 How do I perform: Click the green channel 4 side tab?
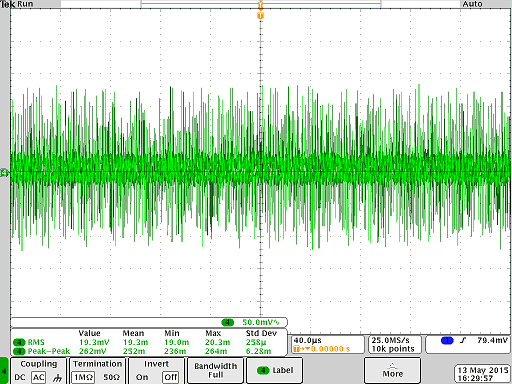[4, 370]
